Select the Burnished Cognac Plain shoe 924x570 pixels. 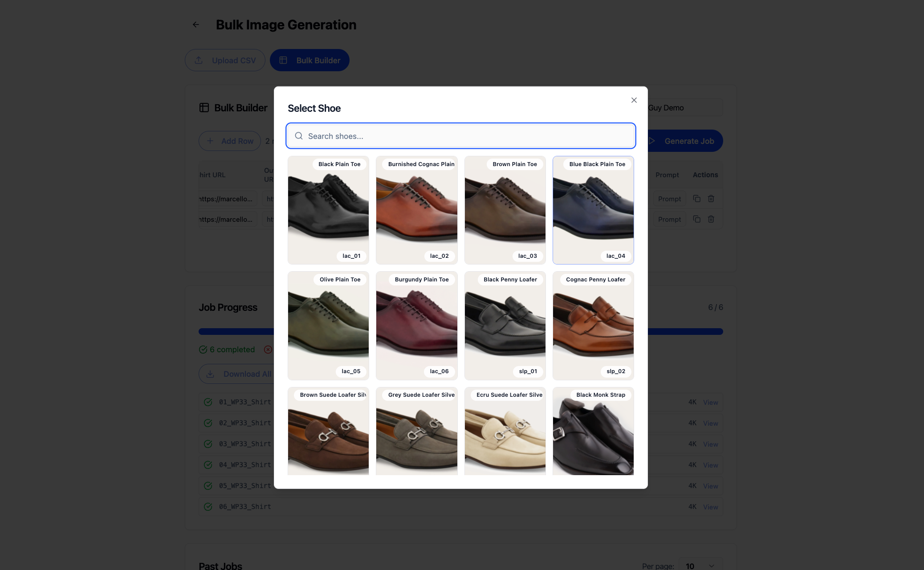tap(416, 210)
